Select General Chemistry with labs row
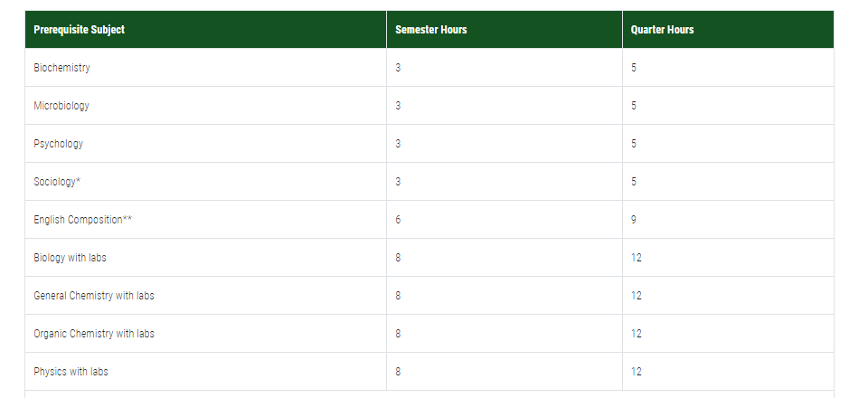Viewport: 868px width, 398px height. point(429,296)
